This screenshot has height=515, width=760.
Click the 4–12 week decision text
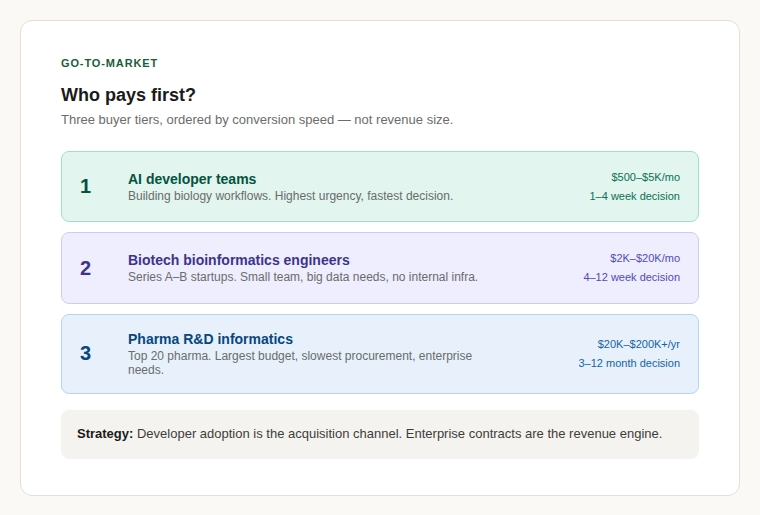click(x=631, y=277)
